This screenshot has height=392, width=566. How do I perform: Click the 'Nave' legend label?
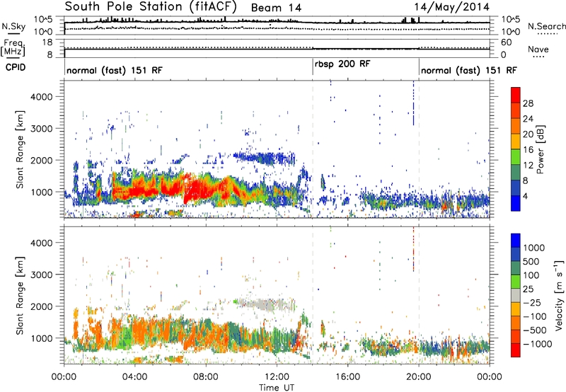pyautogui.click(x=538, y=50)
